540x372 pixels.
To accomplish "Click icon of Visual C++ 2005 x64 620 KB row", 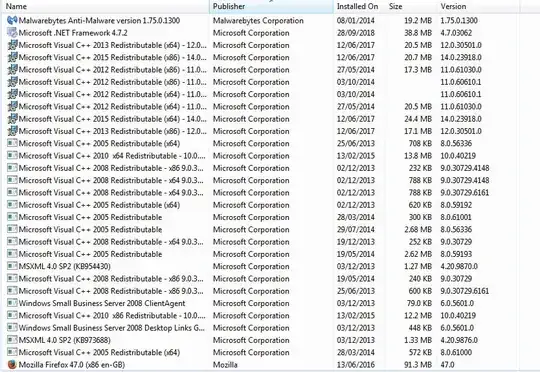I will [x=12, y=205].
